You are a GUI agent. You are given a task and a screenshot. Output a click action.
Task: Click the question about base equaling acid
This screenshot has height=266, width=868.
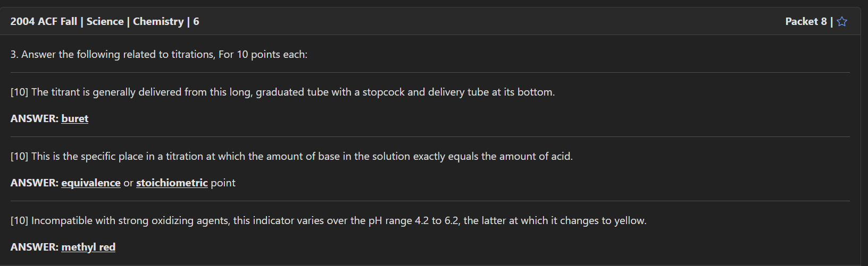pos(302,157)
